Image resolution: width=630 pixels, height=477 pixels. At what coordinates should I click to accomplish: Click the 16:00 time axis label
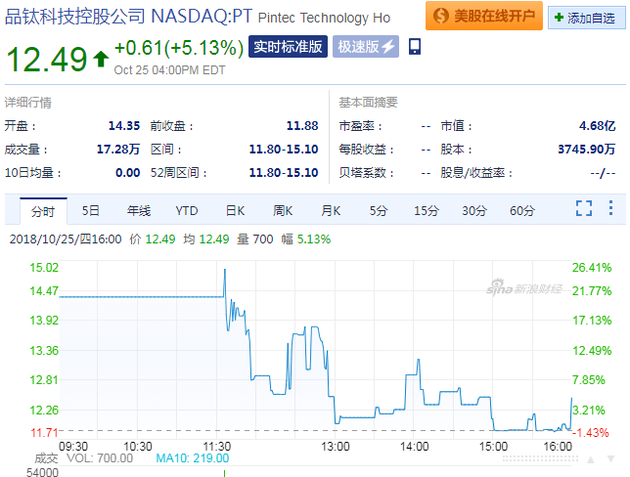tap(558, 446)
